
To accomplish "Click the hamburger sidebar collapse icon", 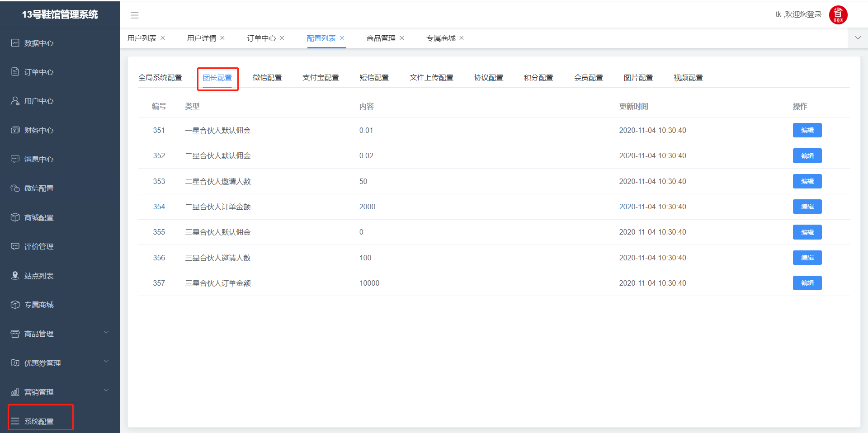I will pyautogui.click(x=135, y=15).
